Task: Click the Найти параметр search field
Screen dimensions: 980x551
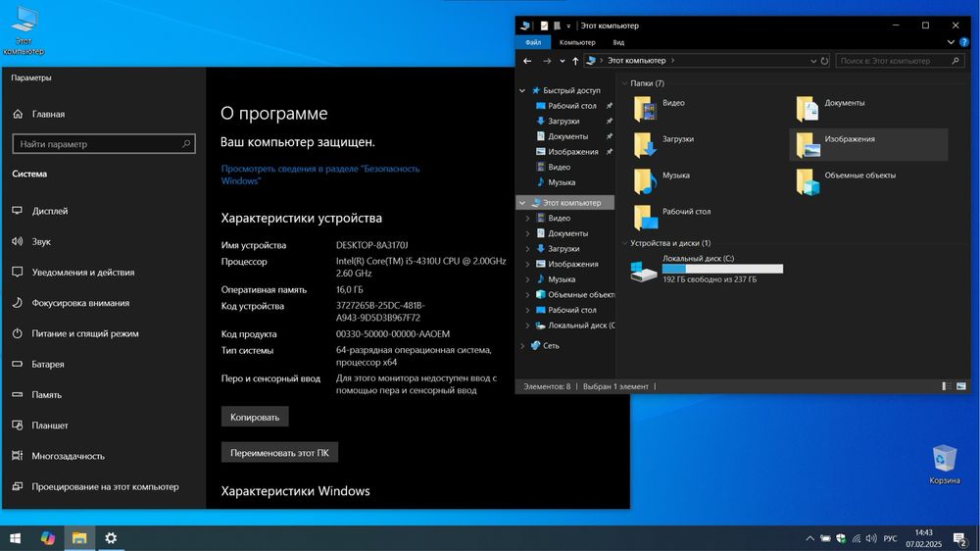Action: 104,144
